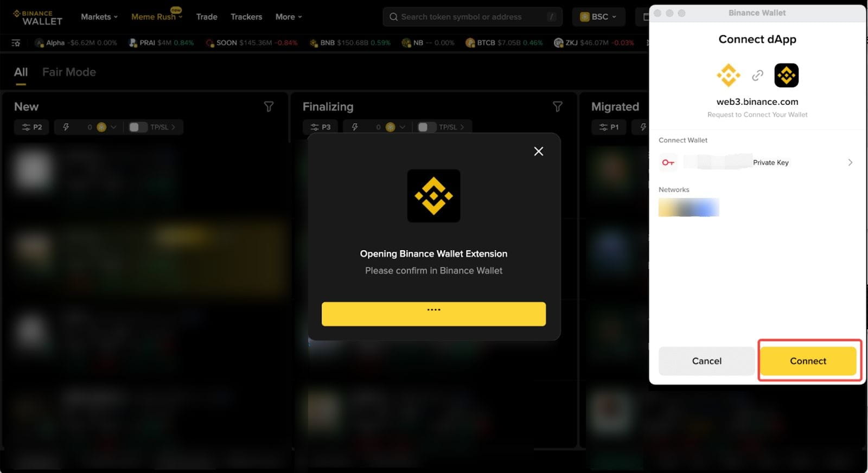The width and height of the screenshot is (868, 473).
Task: Click the P3 preset settings button
Action: click(x=320, y=127)
